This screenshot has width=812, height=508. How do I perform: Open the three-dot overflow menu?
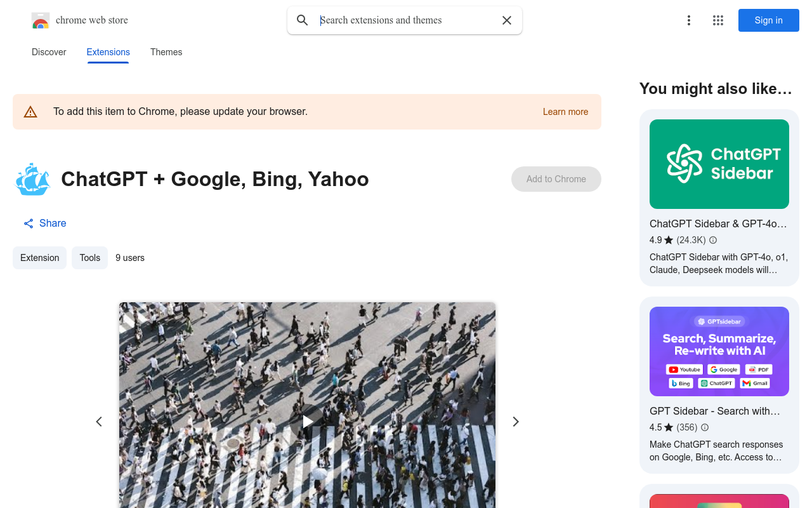click(688, 20)
